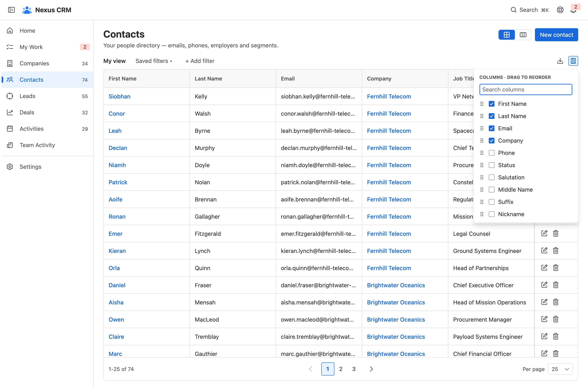Delete the Daniel Fraser contact
The image size is (588, 389).
(556, 285)
